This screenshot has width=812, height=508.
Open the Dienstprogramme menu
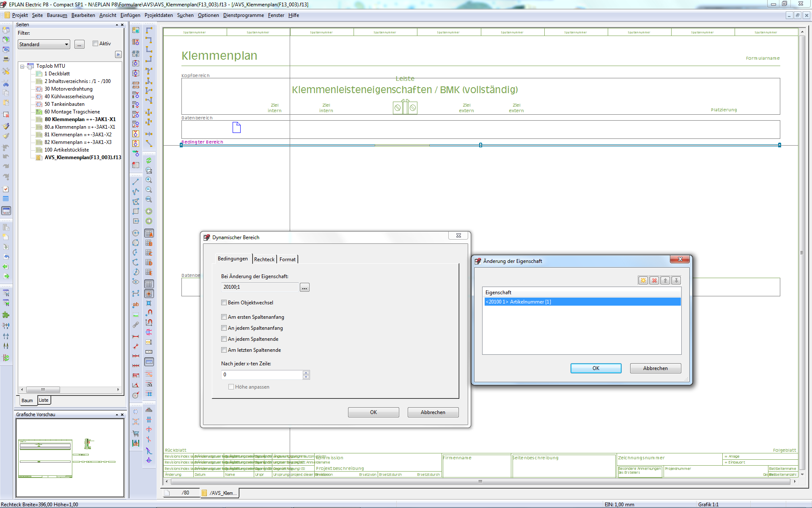tap(243, 15)
